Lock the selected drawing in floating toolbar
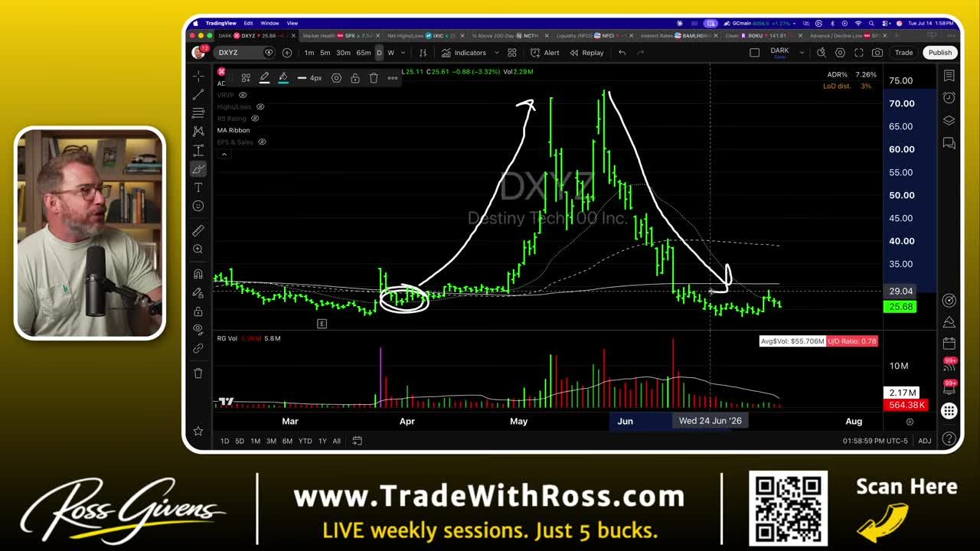 tap(355, 78)
